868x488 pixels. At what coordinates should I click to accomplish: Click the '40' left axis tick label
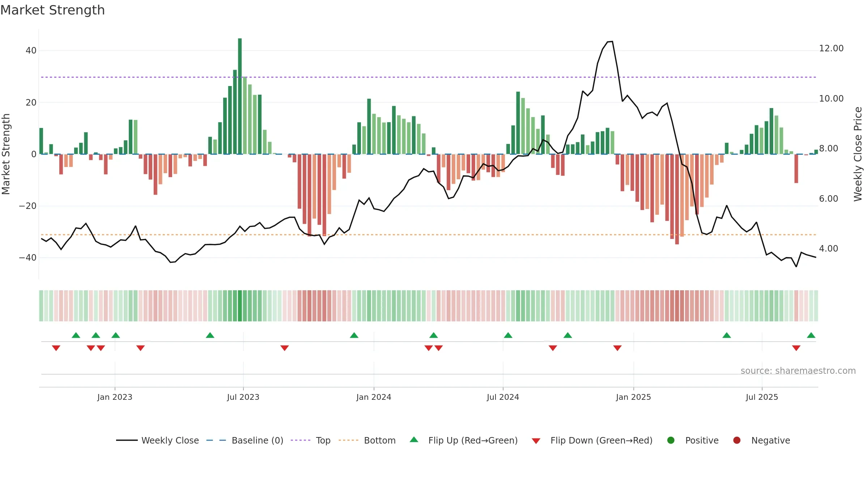point(31,51)
